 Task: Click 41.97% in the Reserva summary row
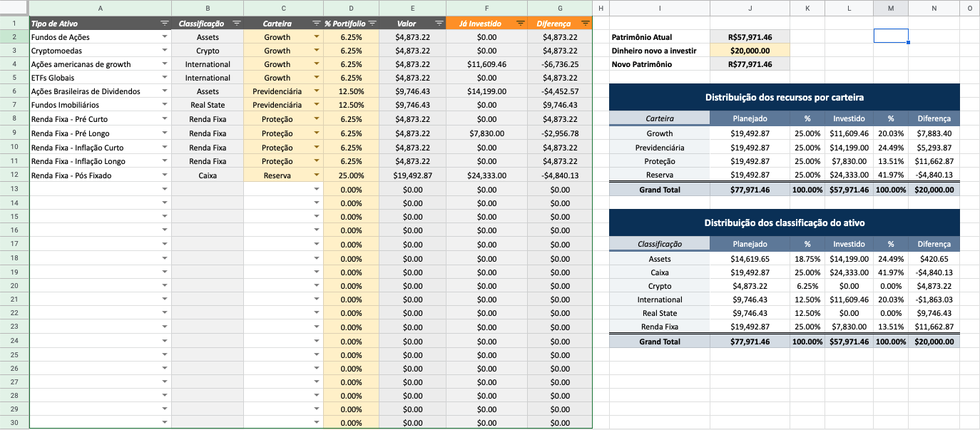pyautogui.click(x=891, y=175)
